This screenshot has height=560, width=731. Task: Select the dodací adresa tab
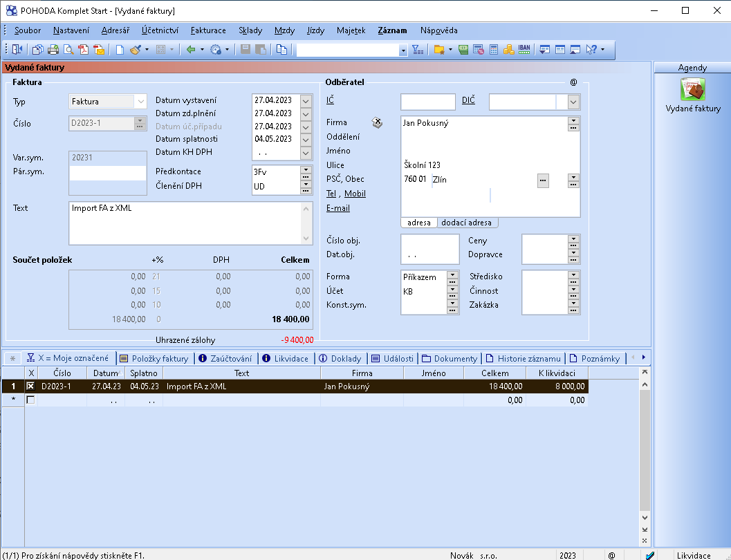pos(466,223)
